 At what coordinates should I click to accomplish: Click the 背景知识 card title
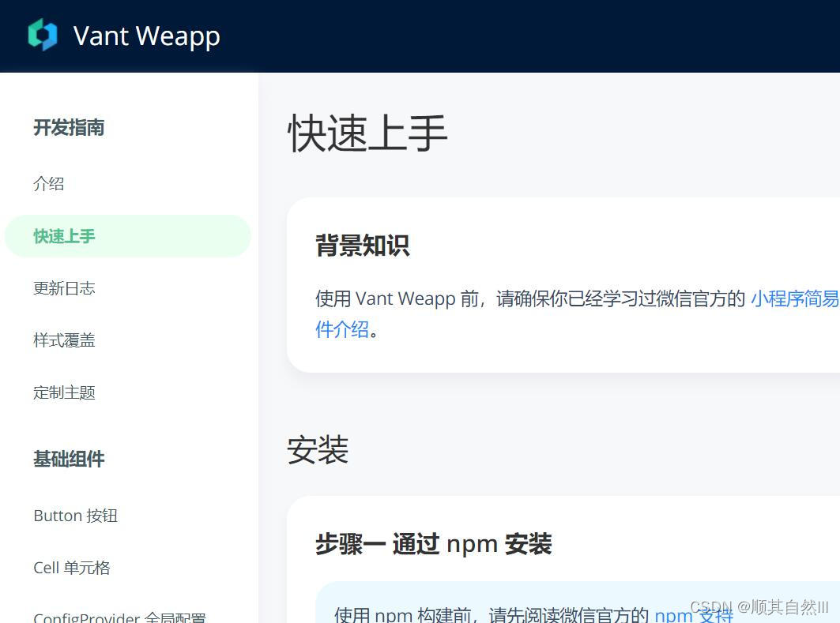(362, 246)
